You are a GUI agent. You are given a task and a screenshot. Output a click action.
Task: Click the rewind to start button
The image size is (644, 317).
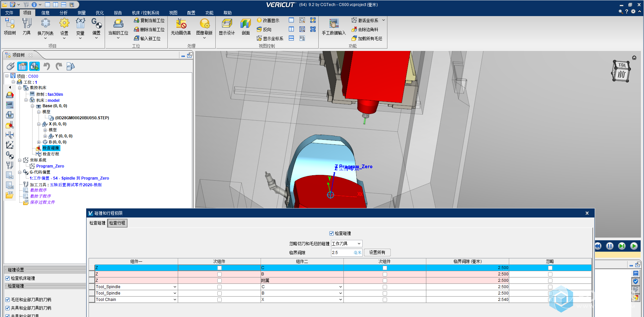(598, 246)
